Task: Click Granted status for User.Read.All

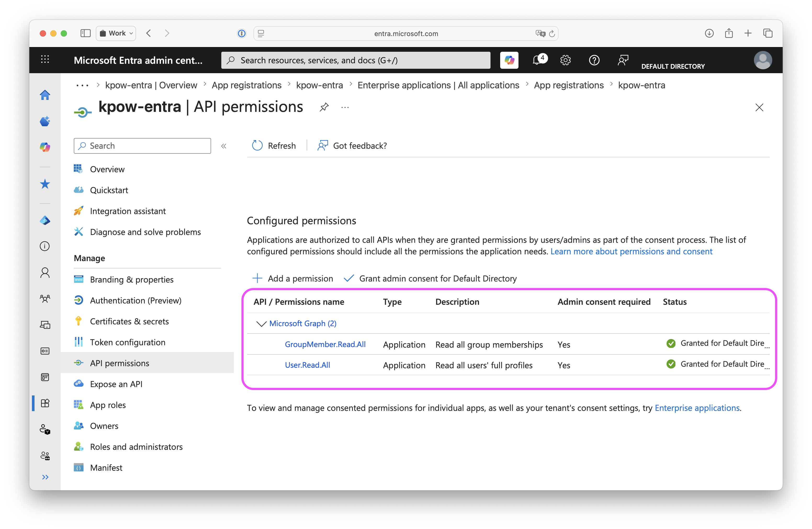Action: coord(718,364)
